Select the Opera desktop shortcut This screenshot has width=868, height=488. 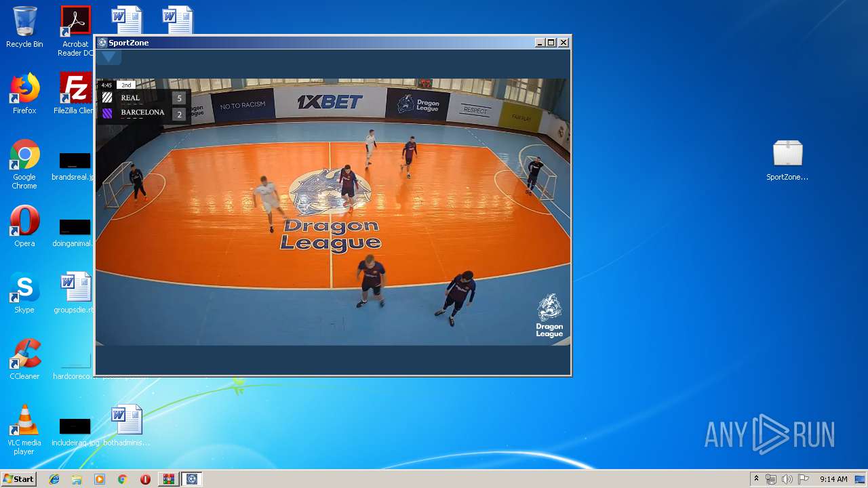(24, 226)
